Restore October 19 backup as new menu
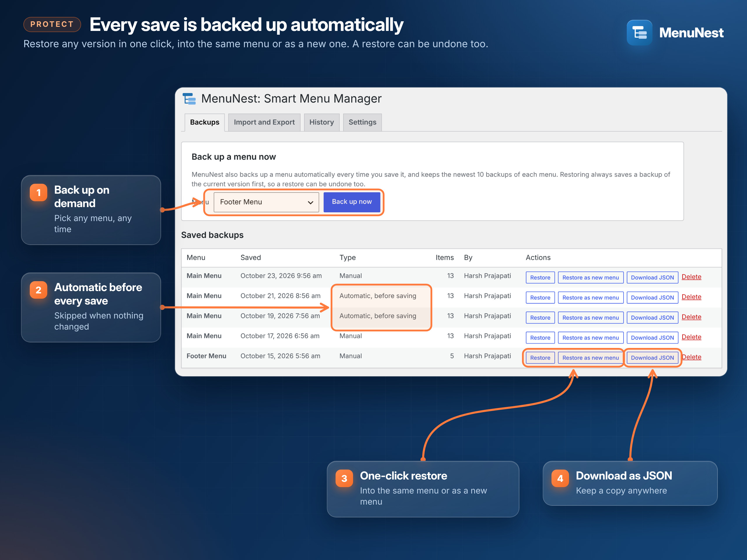The image size is (747, 560). click(x=590, y=318)
